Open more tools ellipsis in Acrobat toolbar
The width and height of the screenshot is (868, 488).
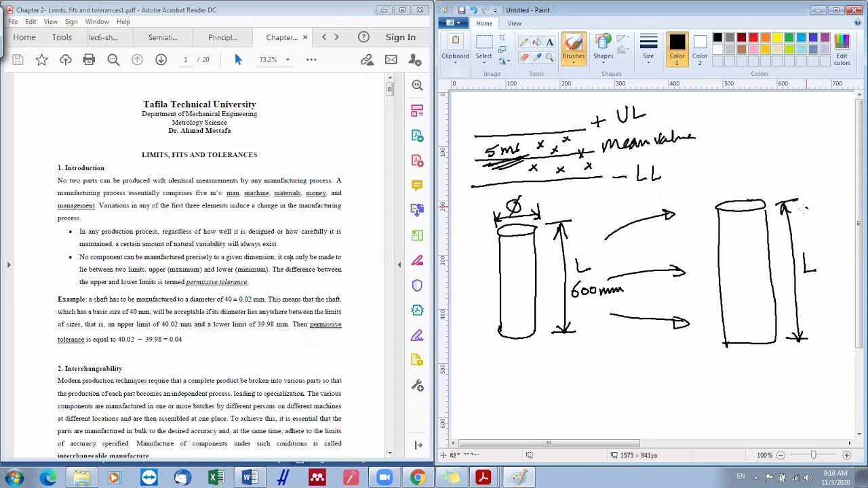coord(311,60)
